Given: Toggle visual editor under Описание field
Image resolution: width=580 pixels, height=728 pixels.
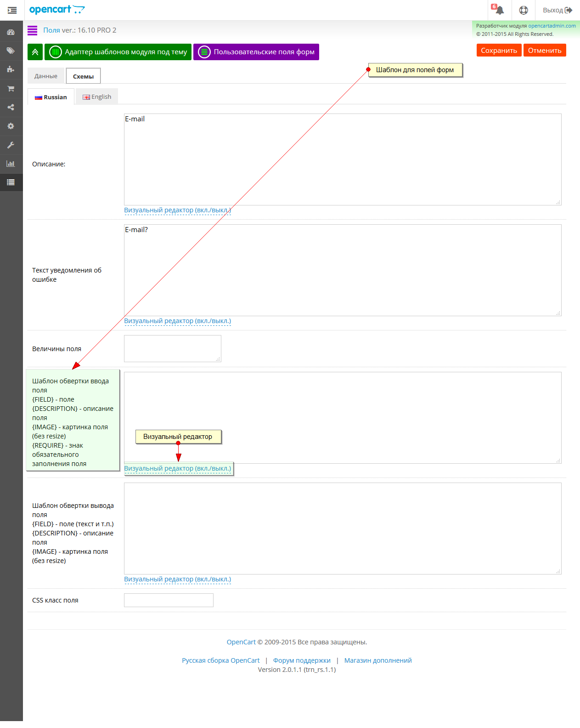Looking at the screenshot, I should coord(178,210).
